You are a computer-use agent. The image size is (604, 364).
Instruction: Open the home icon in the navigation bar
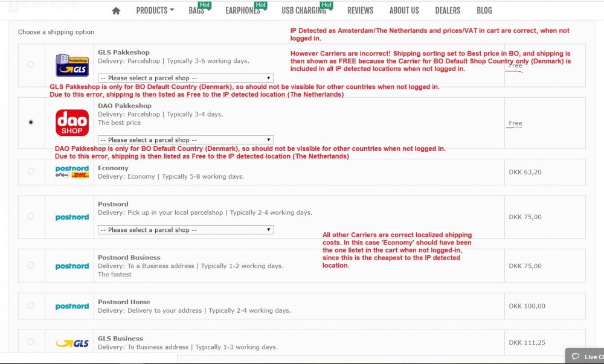point(116,11)
